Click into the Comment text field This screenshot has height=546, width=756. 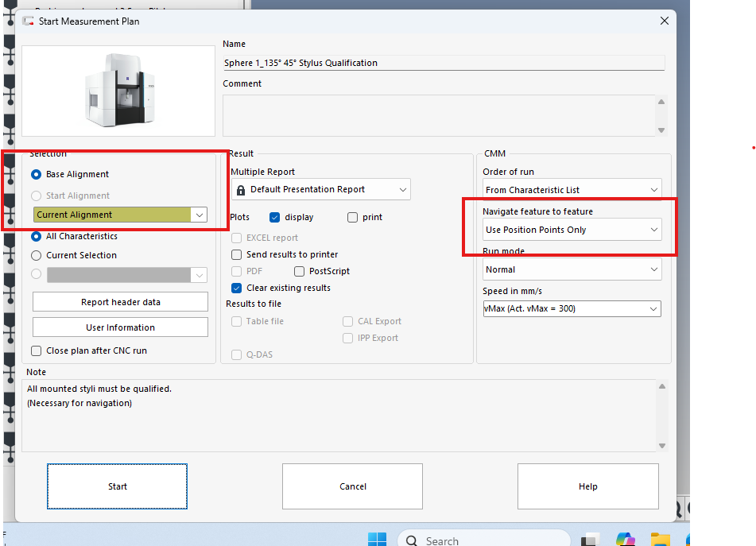439,114
